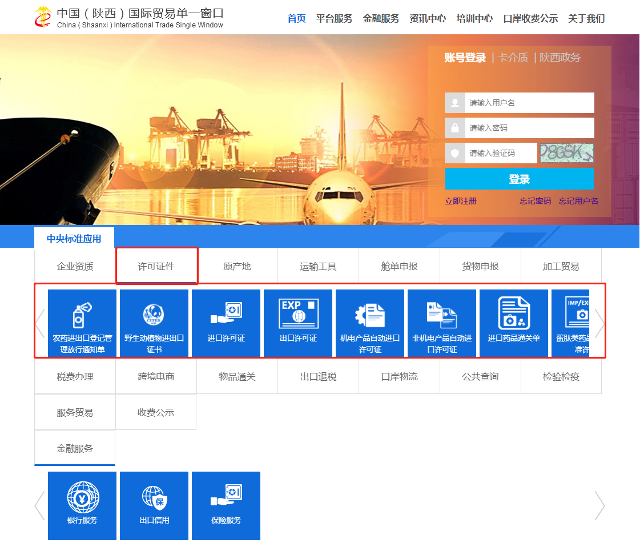The image size is (640, 543).
Task: Click the site logo 中国(陕西)国际贸易单一窗口
Action: pos(129,17)
